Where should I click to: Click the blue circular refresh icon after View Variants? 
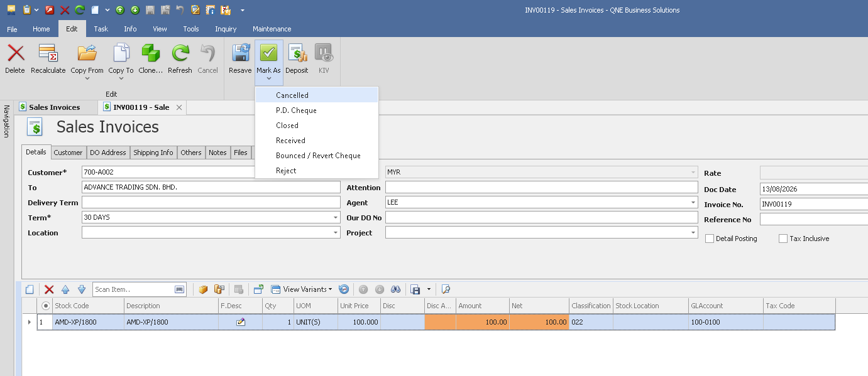pyautogui.click(x=344, y=289)
